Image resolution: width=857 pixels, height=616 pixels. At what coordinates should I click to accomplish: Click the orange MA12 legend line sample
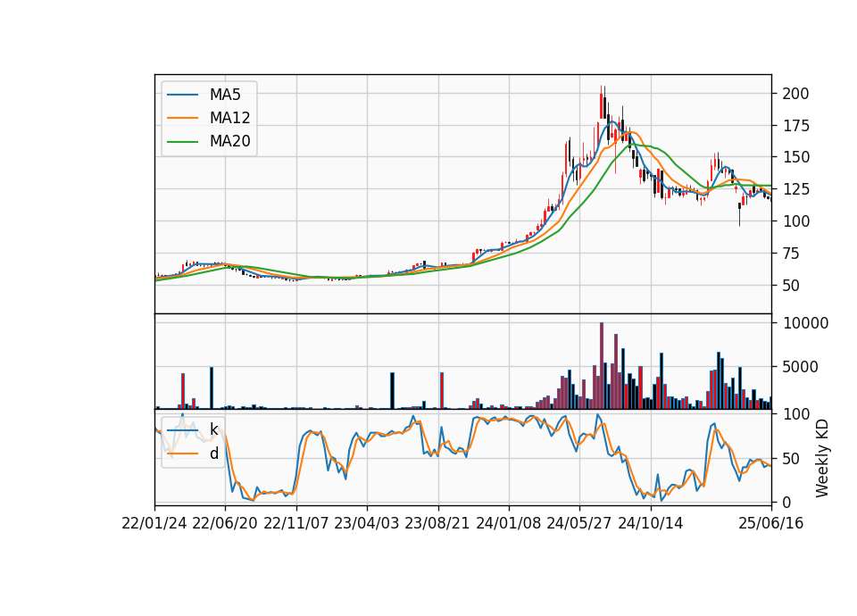(x=182, y=118)
